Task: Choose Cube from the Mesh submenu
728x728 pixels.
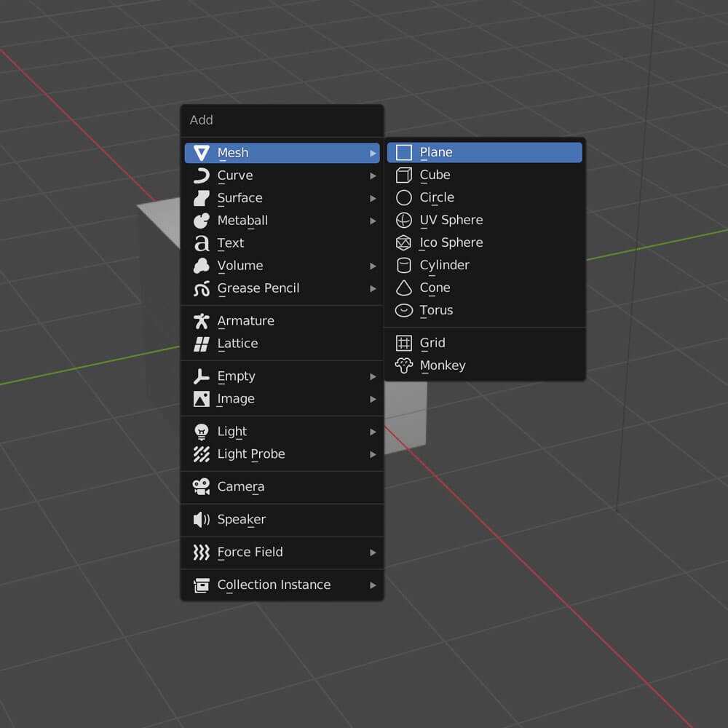Action: click(x=435, y=175)
